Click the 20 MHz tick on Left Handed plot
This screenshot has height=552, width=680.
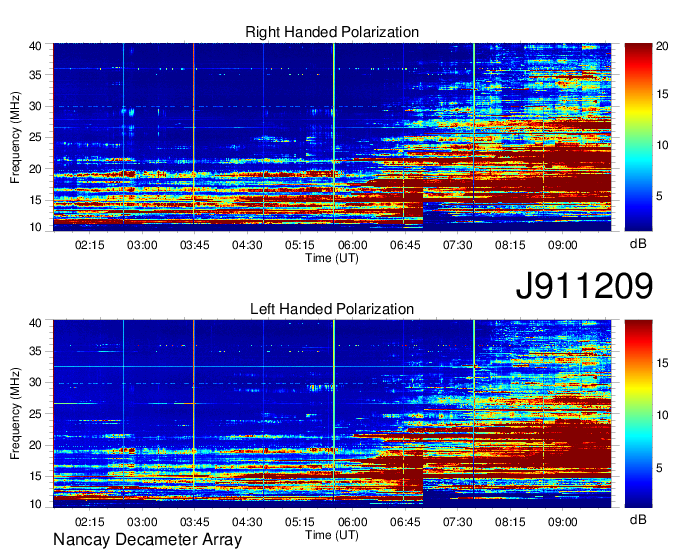coord(36,445)
